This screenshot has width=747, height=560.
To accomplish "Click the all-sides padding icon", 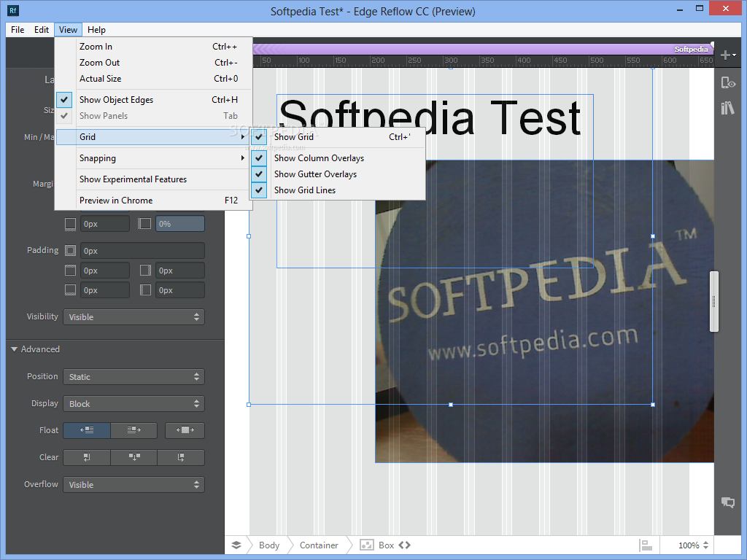I will (x=70, y=251).
